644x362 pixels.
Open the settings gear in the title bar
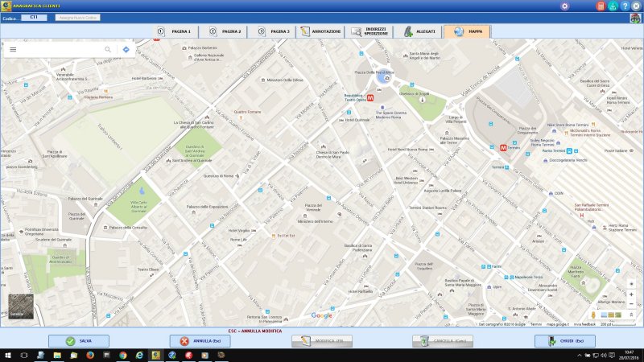tap(565, 6)
